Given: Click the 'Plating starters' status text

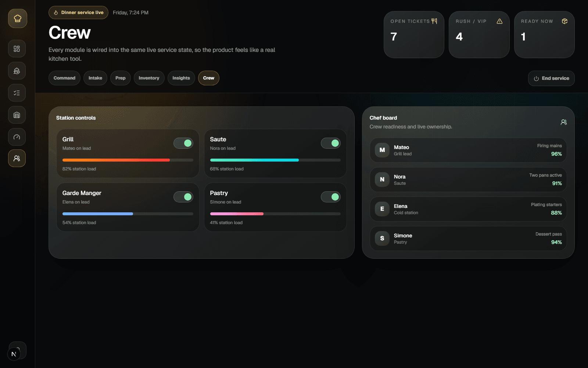Looking at the screenshot, I should click(x=546, y=205).
